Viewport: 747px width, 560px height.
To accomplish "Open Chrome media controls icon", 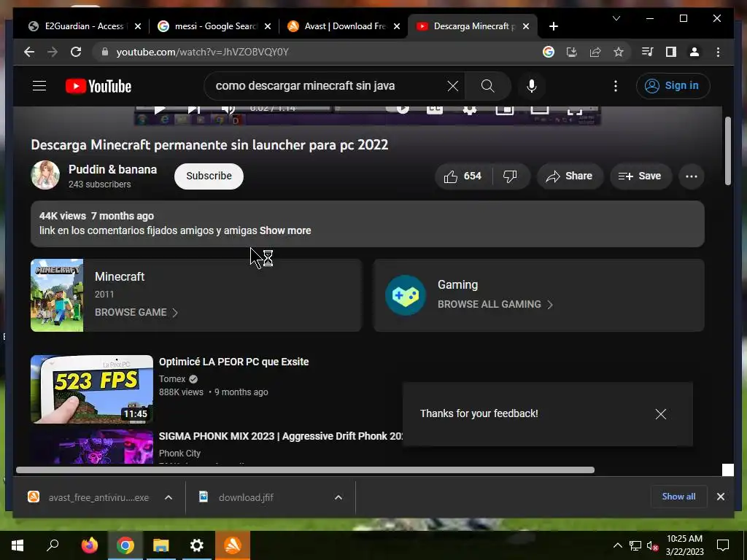I will [x=648, y=52].
